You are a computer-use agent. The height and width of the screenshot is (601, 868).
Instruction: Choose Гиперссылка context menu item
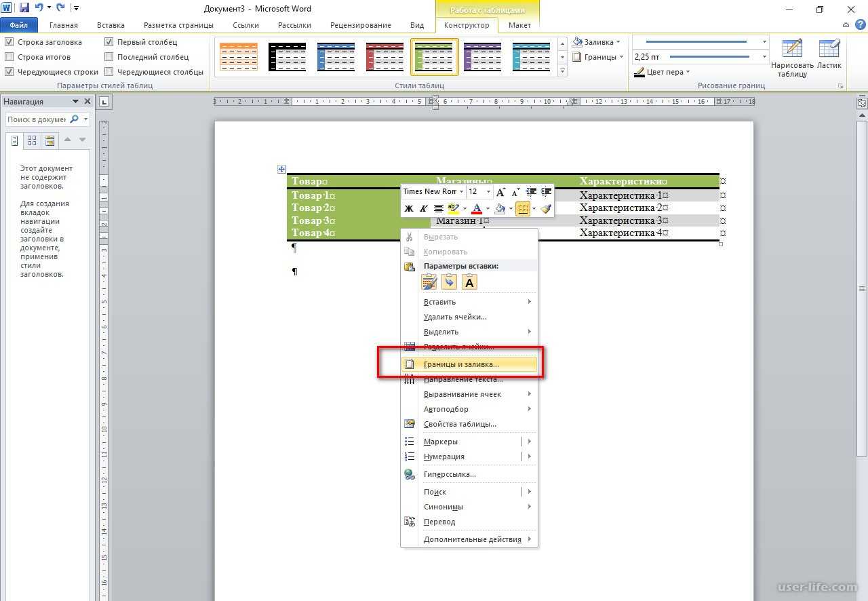coord(469,474)
